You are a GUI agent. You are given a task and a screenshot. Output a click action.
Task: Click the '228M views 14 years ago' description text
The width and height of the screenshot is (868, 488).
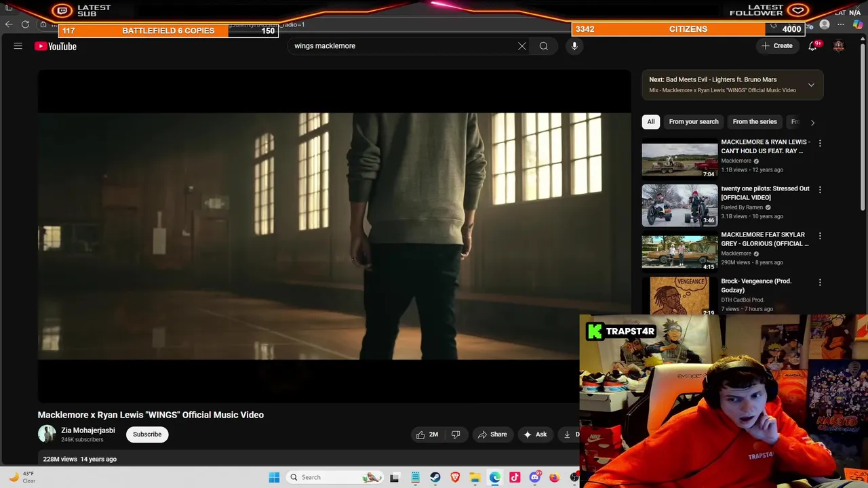pos(80,460)
